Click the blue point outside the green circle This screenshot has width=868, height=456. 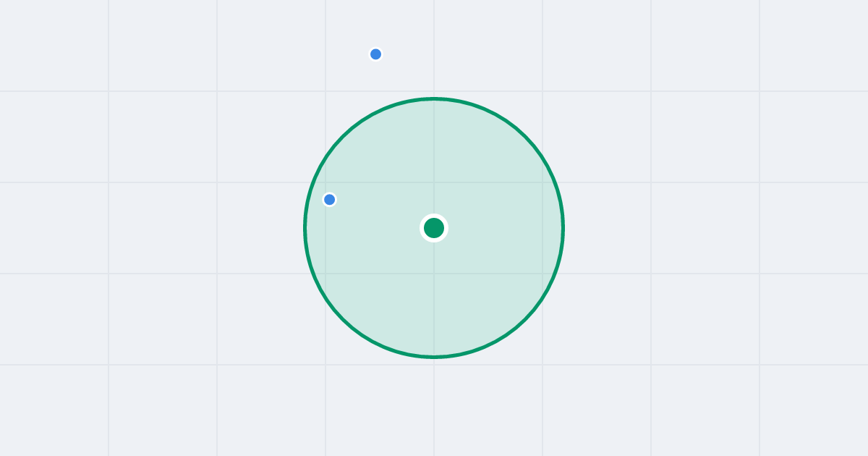pos(375,54)
